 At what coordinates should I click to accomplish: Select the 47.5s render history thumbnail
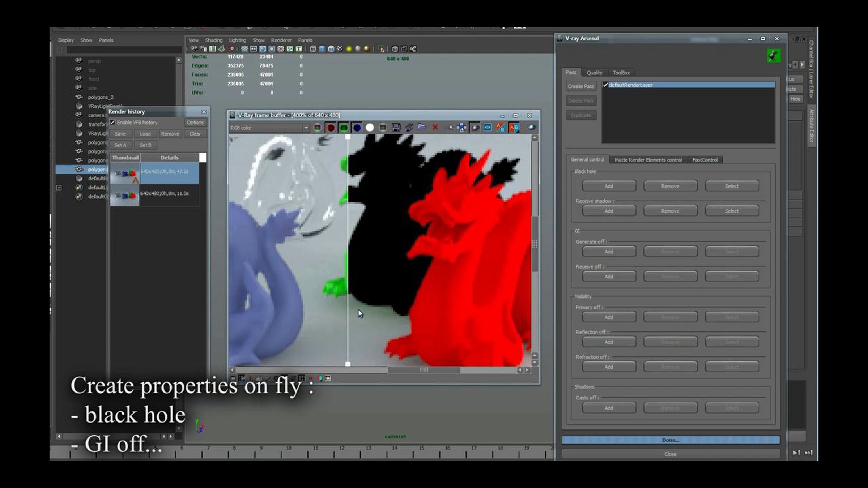(125, 173)
